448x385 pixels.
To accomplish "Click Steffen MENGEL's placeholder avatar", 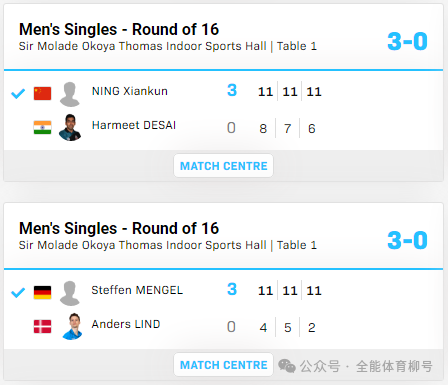I will tap(70, 293).
